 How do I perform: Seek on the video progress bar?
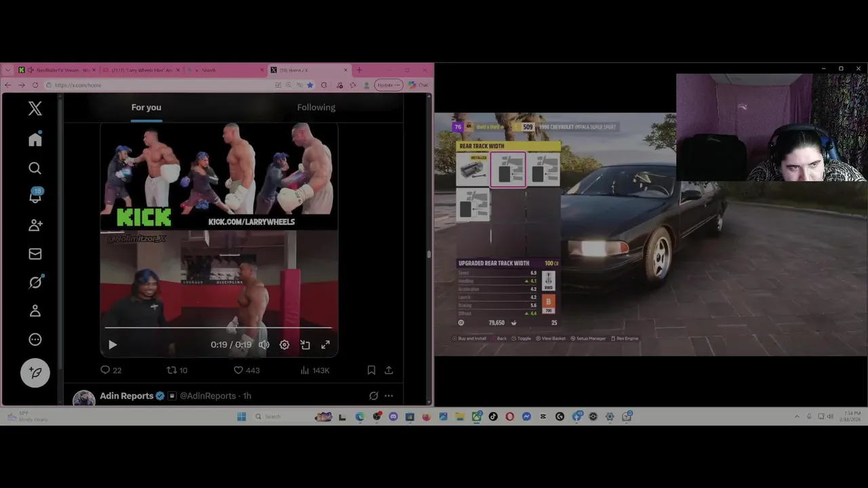coord(218,328)
